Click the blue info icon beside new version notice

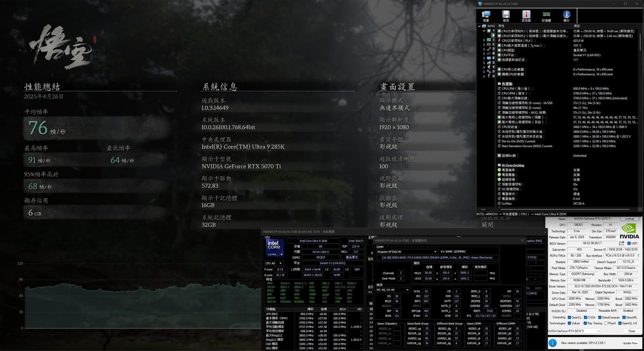552,343
